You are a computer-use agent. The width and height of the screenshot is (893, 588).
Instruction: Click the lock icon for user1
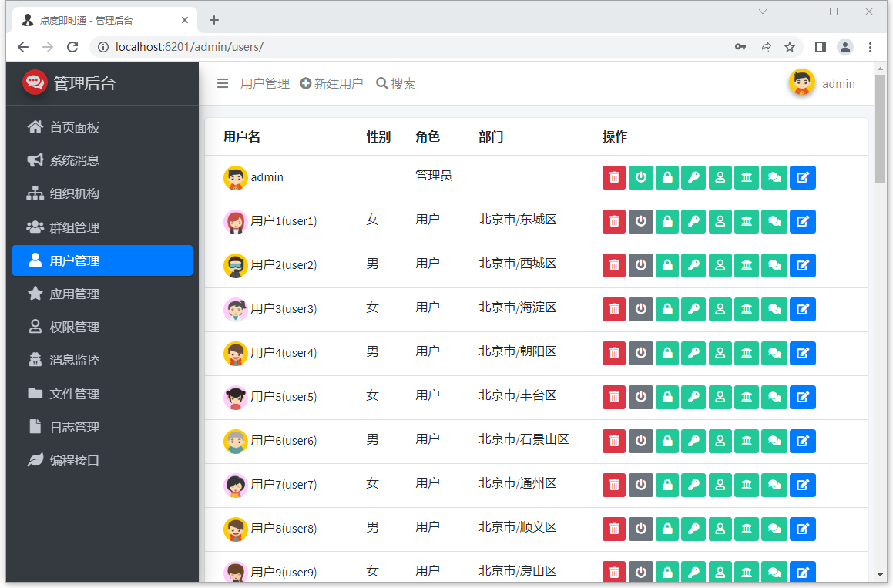(667, 221)
